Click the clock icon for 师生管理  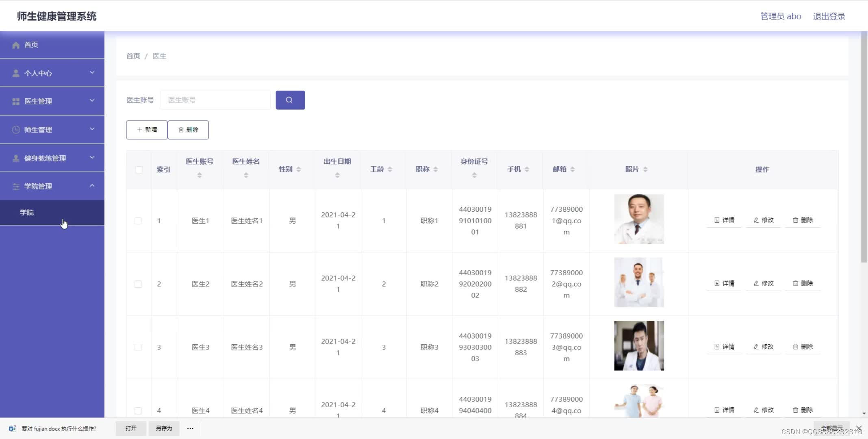point(15,129)
